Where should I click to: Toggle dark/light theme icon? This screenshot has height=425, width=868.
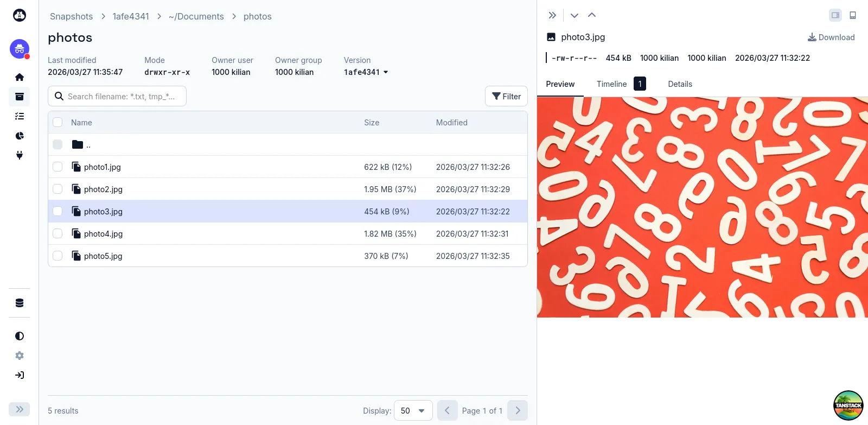pyautogui.click(x=20, y=336)
